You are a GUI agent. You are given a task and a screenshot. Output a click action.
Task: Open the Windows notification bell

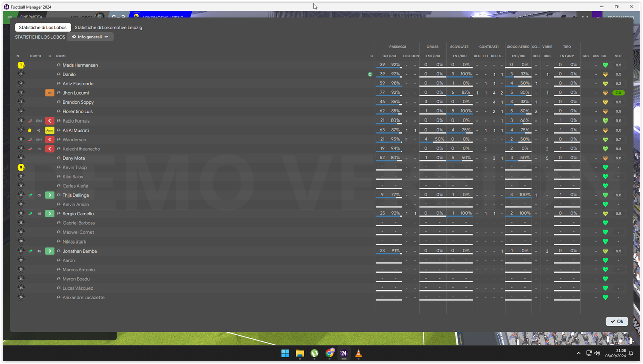[x=631, y=353]
